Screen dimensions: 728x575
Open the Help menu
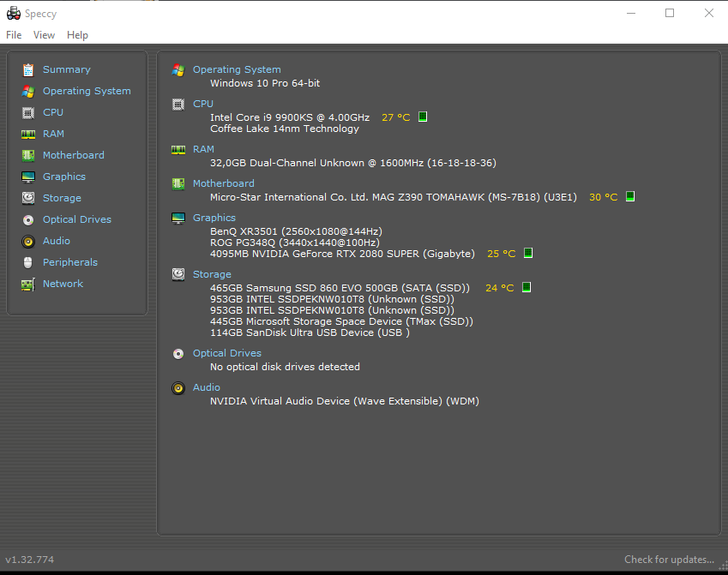(77, 35)
